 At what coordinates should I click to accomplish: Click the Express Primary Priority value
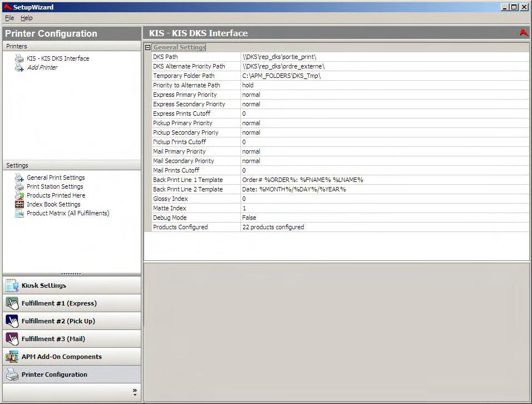pos(385,95)
